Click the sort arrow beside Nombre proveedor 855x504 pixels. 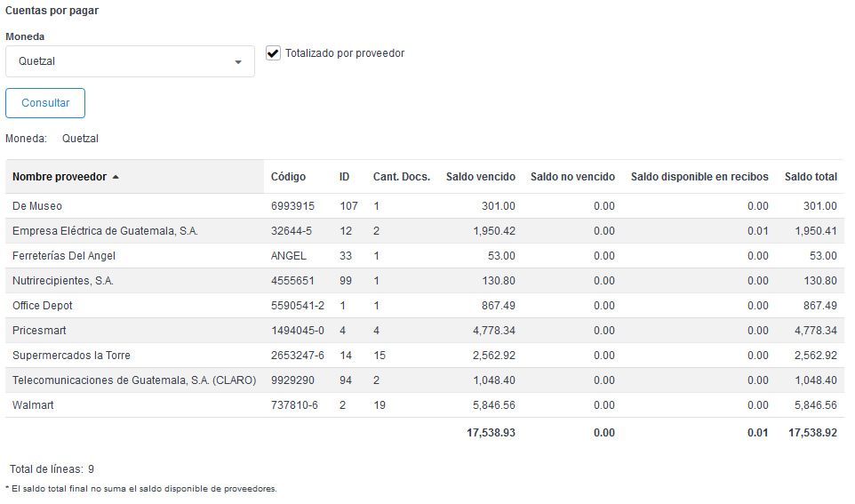(x=116, y=177)
